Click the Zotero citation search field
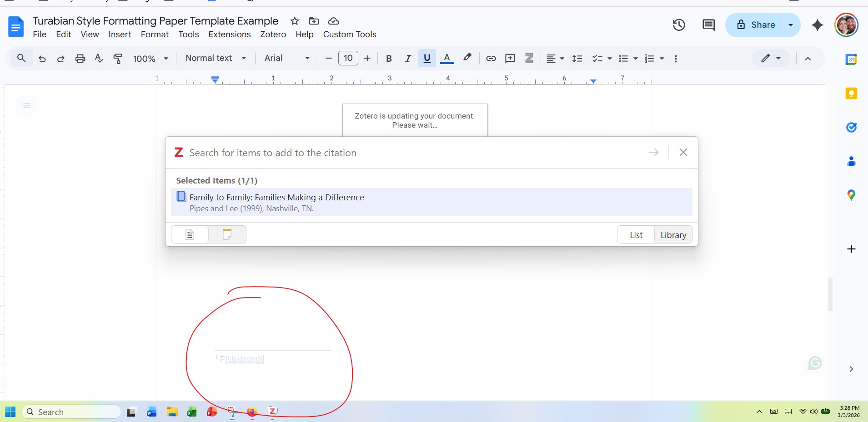868x422 pixels. coord(415,153)
